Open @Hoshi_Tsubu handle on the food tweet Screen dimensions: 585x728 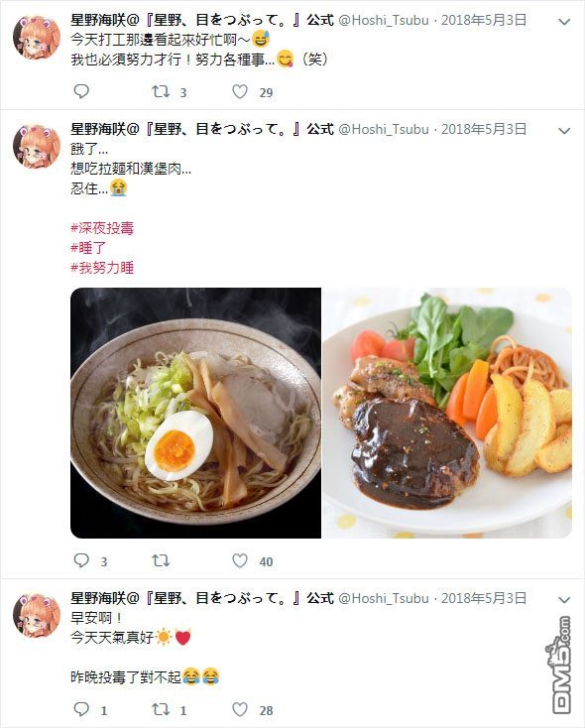click(x=384, y=129)
